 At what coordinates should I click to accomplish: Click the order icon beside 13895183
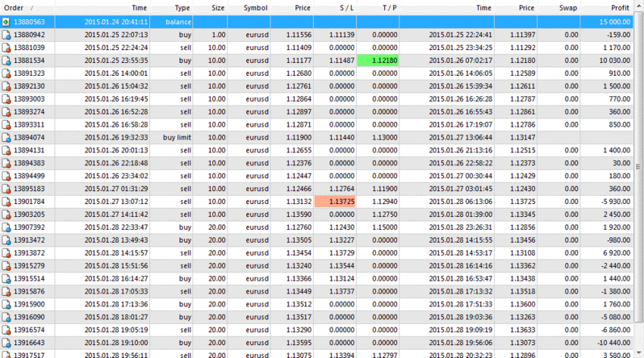click(x=6, y=189)
